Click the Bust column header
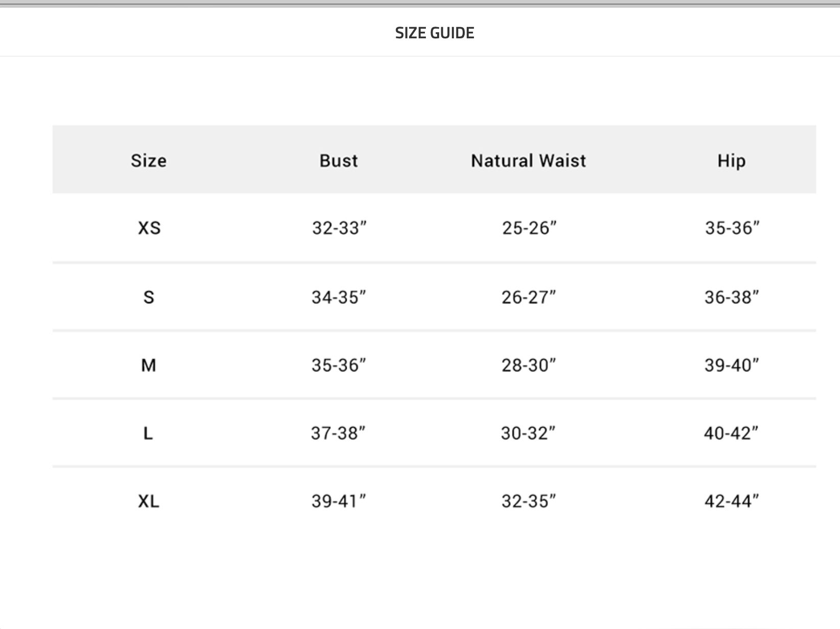This screenshot has width=840, height=629. [x=338, y=161]
